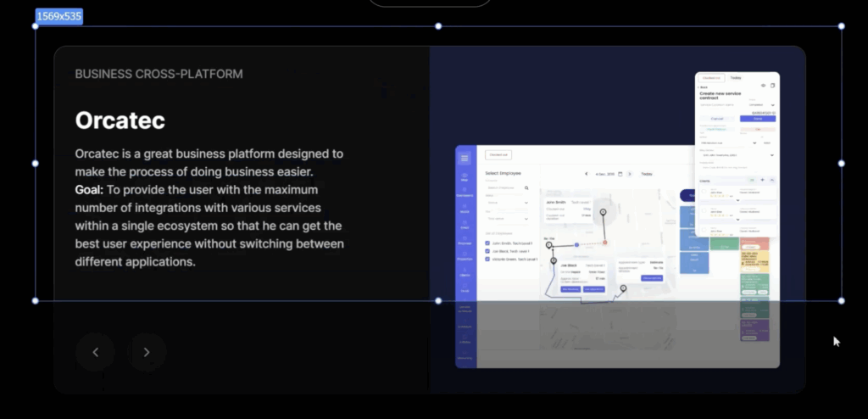Click the plus icon in the Clients header

pos(762,181)
